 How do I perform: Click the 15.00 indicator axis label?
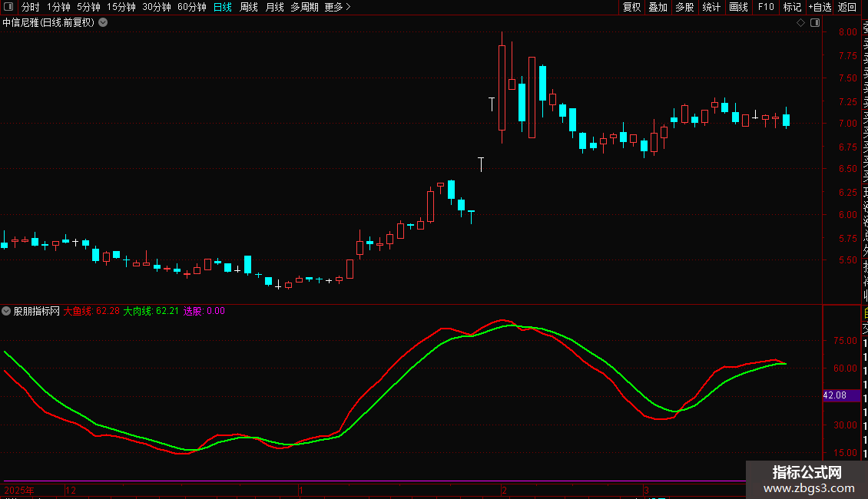(845, 452)
